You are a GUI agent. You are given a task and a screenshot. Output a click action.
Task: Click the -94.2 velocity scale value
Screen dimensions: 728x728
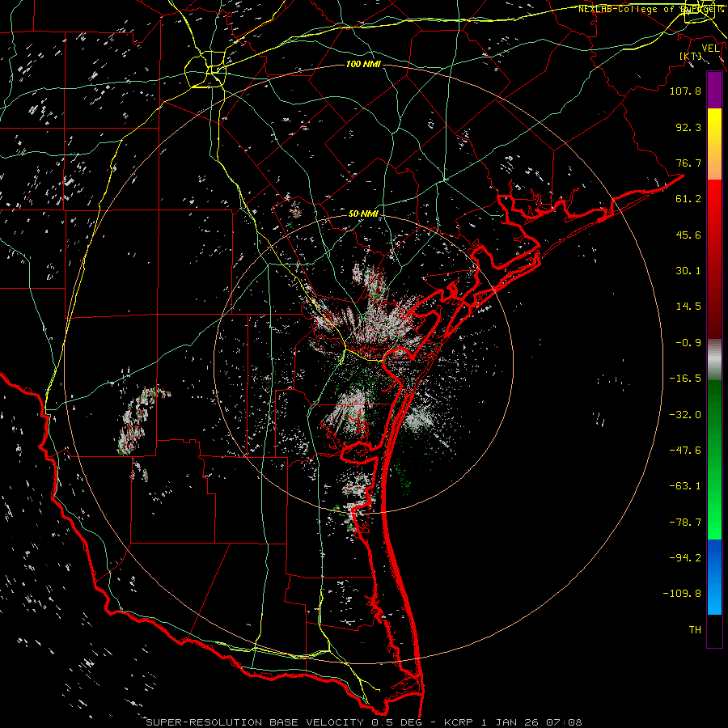[x=685, y=557]
